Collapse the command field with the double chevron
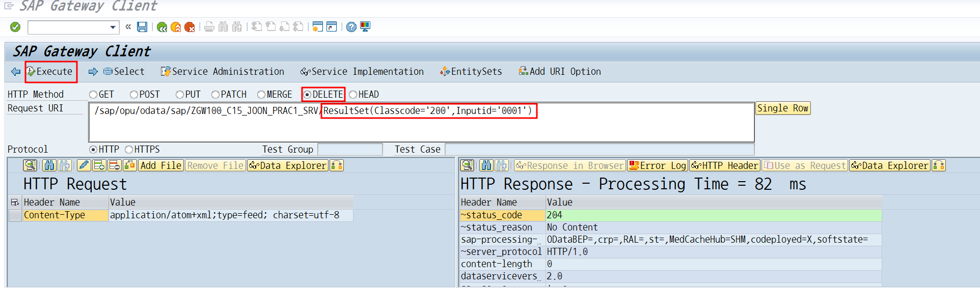This screenshot has height=288, width=980. [x=128, y=27]
